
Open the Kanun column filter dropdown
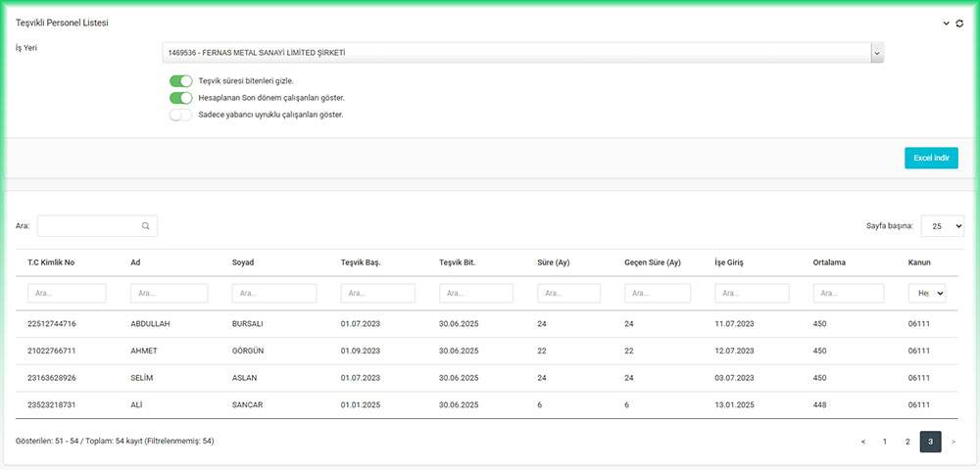tap(926, 293)
